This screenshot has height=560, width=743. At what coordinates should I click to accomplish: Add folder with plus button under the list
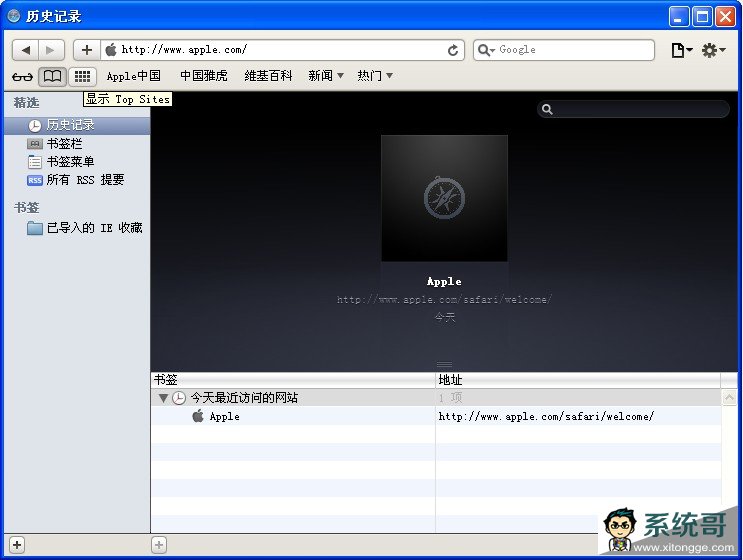[x=159, y=545]
